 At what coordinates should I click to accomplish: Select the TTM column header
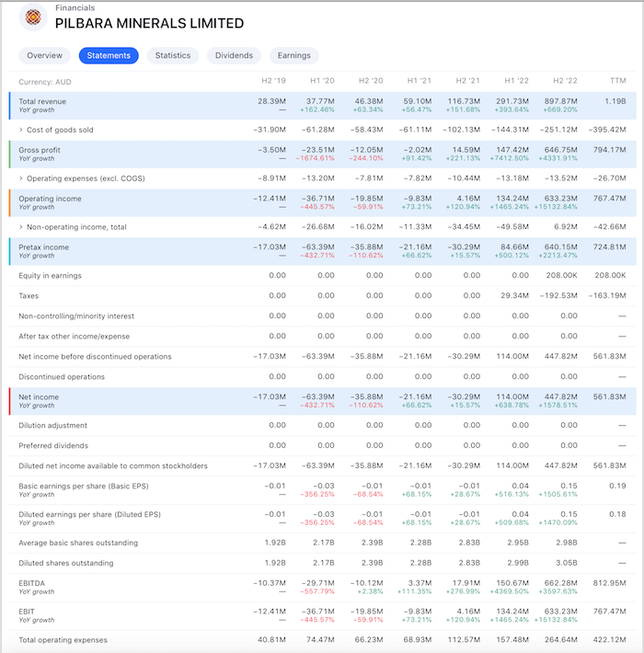pyautogui.click(x=618, y=81)
